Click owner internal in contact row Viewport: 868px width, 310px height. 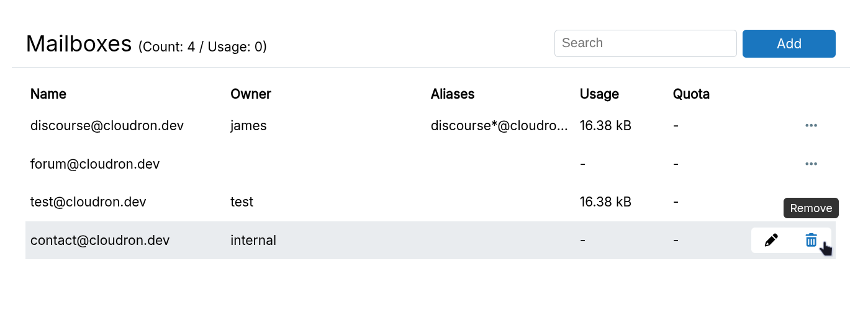tap(253, 241)
